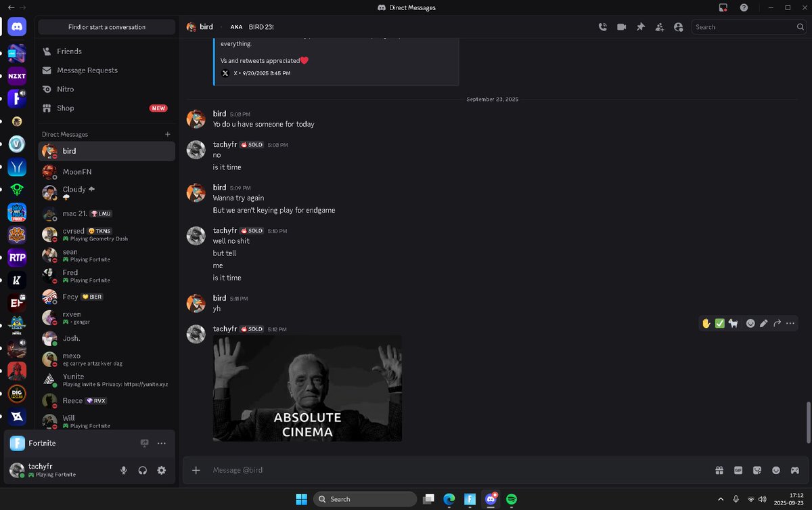812x510 pixels.
Task: React with raised hand emoji
Action: point(706,323)
